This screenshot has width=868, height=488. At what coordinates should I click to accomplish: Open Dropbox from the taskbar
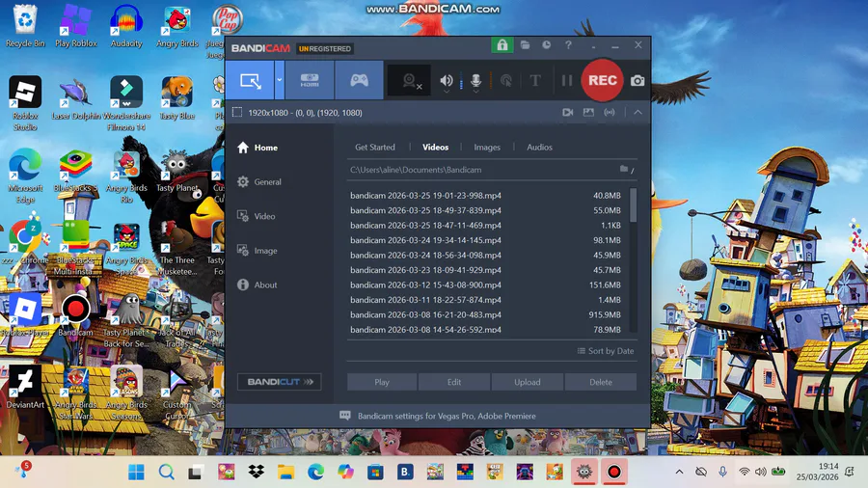pos(256,472)
